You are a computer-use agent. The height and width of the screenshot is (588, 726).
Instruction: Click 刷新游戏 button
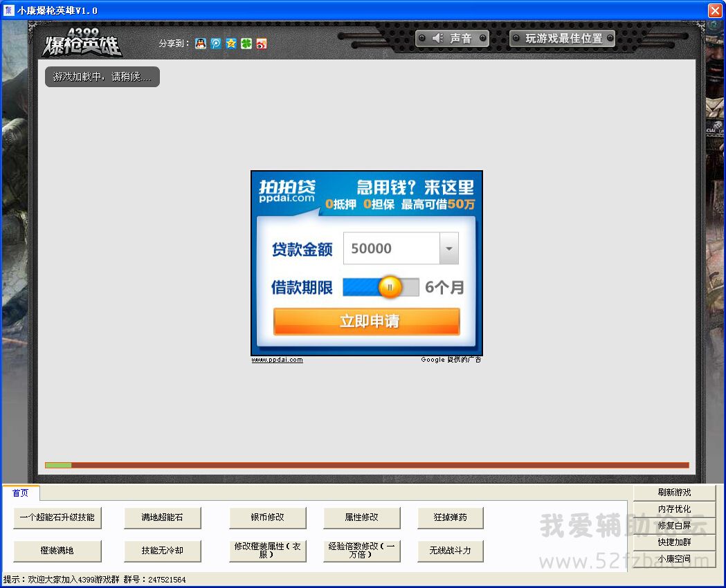coord(675,493)
